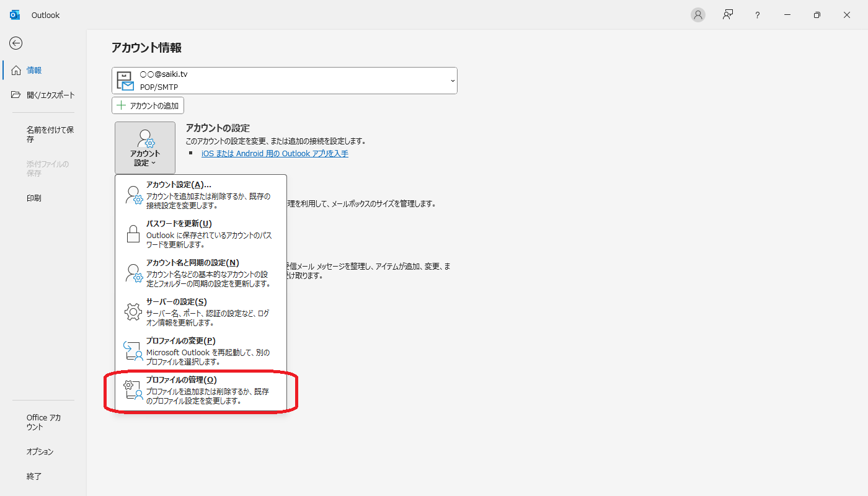Click the change profile icon
The height and width of the screenshot is (496, 868).
coord(133,351)
